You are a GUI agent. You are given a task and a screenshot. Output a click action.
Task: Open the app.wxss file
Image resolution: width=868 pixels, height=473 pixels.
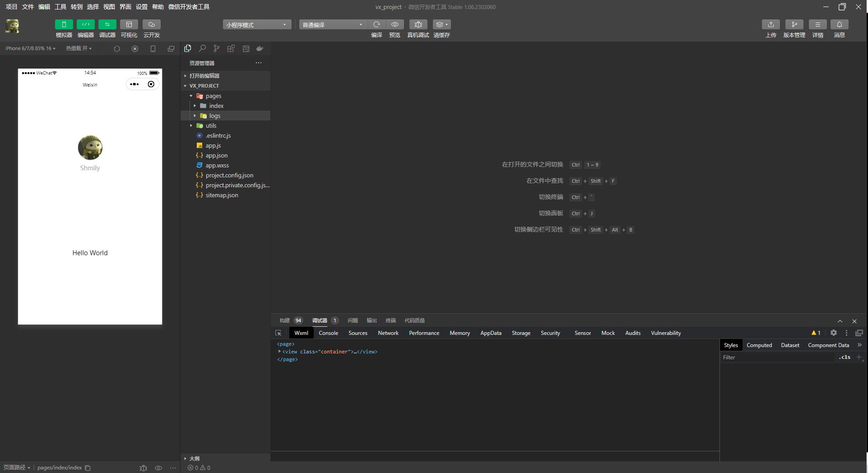coord(226,166)
